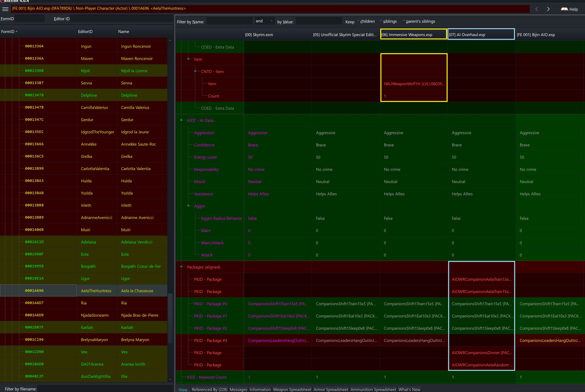The height and width of the screenshot is (392, 585).
Task: Open the Messages tab
Action: pyautogui.click(x=238, y=389)
